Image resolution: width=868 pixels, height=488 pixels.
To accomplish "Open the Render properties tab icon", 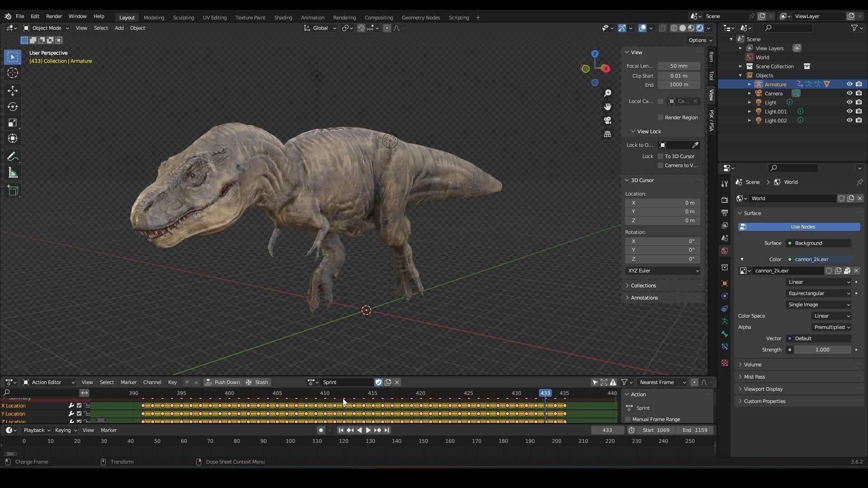I will [x=725, y=200].
